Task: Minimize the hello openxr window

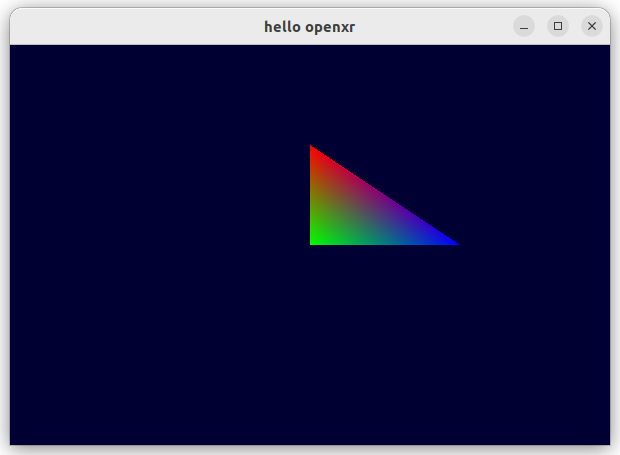Action: coord(524,26)
